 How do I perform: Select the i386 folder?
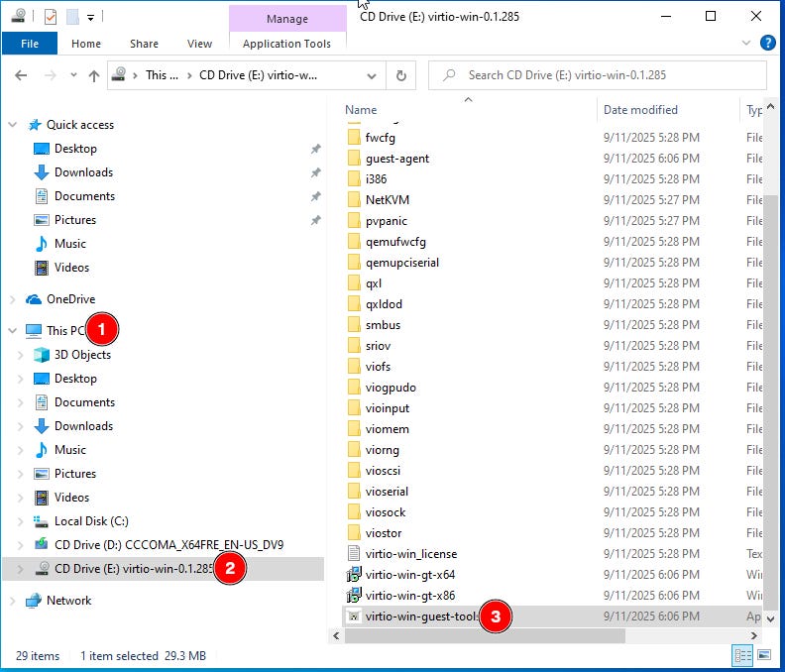[376, 179]
